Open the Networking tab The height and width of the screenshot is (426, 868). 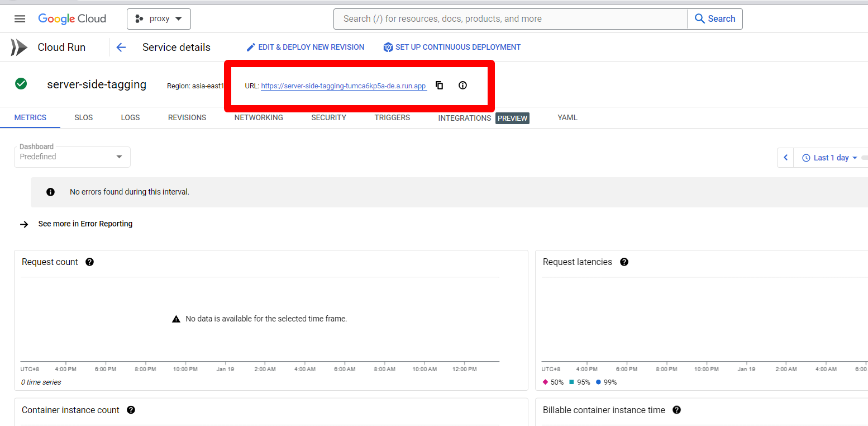click(x=259, y=117)
